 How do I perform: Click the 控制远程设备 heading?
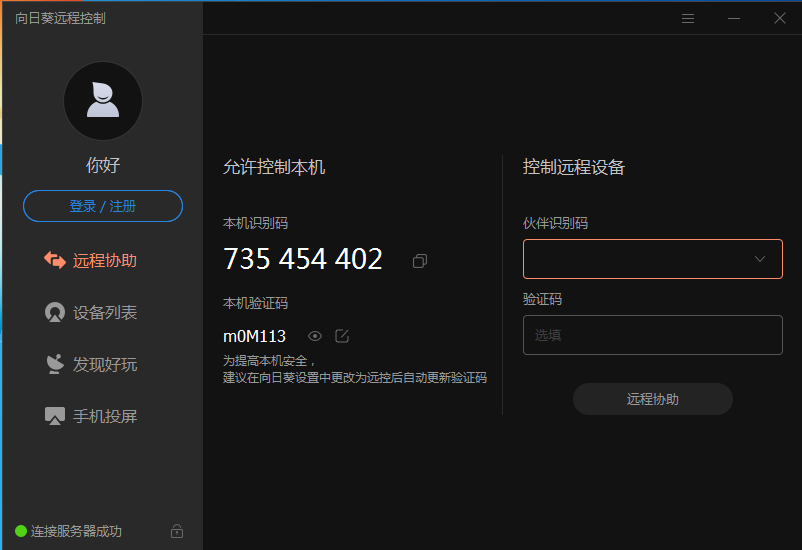(x=574, y=167)
